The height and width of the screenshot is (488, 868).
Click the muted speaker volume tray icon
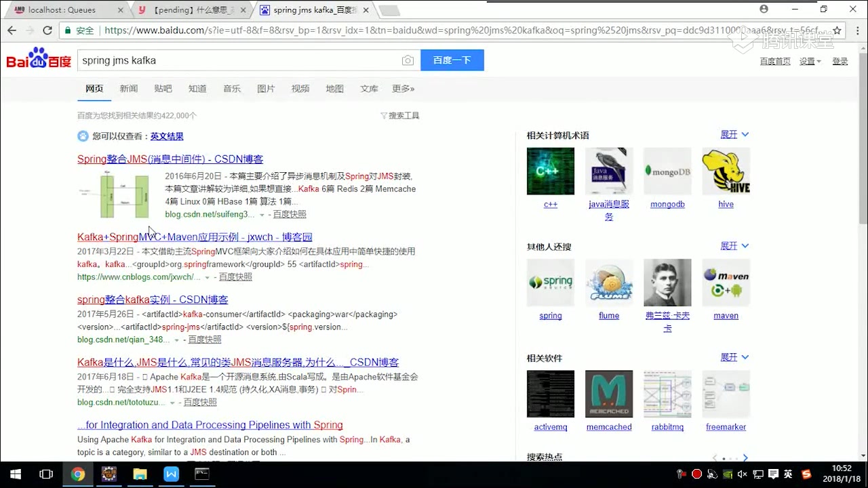(x=742, y=474)
